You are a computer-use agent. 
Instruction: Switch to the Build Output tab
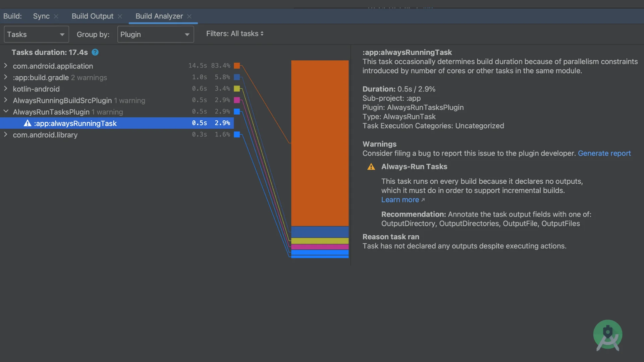pyautogui.click(x=93, y=16)
